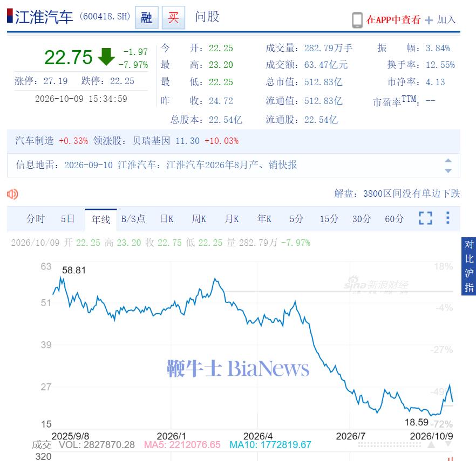Open 问股 stock Q&A link
This screenshot has height=461, width=476.
207,17
